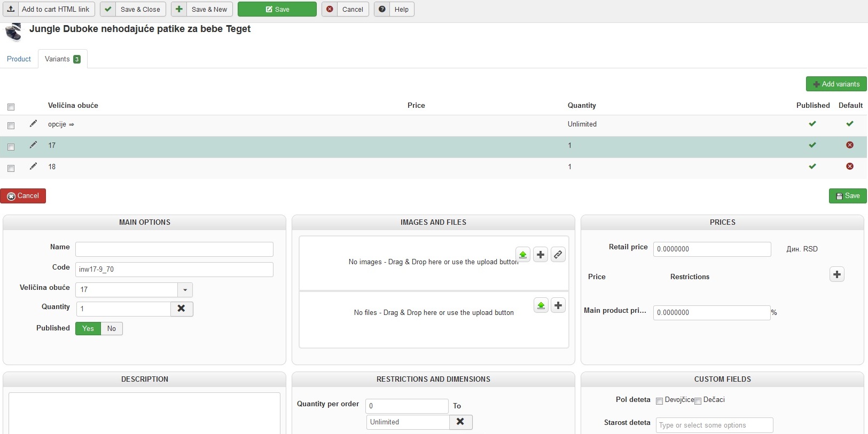The height and width of the screenshot is (434, 868).
Task: Check the Dečaci checkbox
Action: tap(698, 401)
